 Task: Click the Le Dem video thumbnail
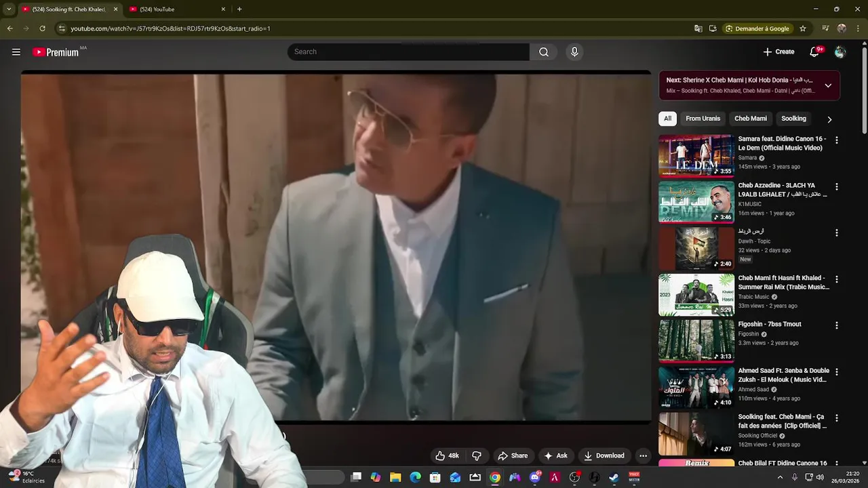pyautogui.click(x=696, y=156)
